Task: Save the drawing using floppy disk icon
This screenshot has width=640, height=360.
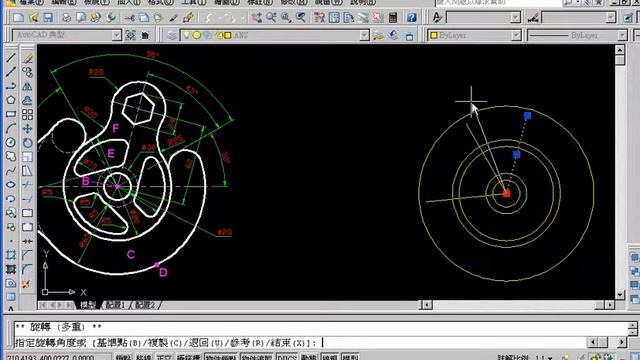Action: pos(48,18)
